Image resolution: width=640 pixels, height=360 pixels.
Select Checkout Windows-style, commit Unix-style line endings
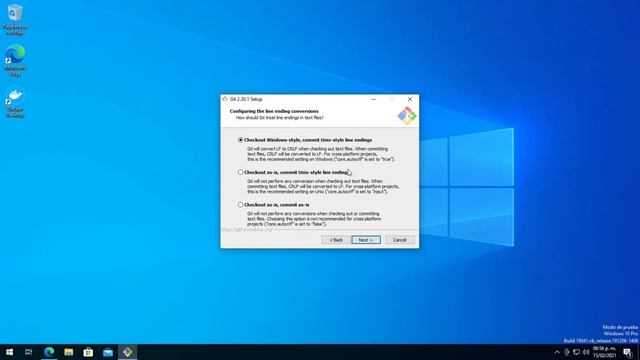240,140
